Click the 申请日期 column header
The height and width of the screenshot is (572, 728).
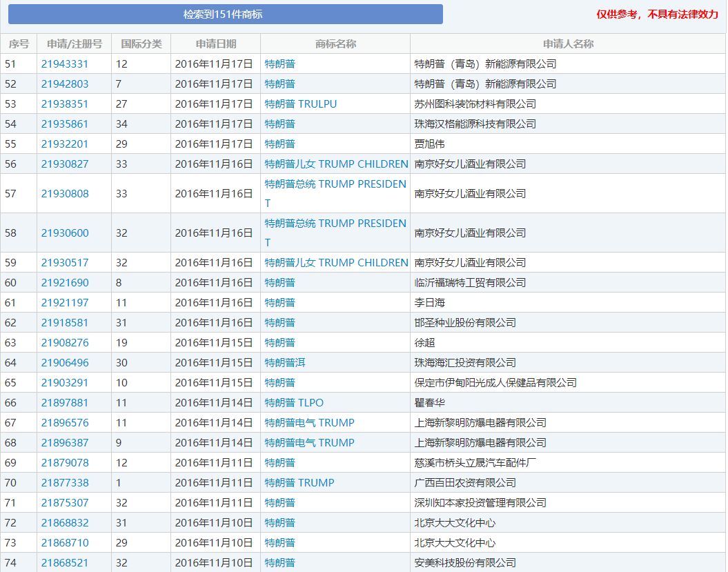(215, 43)
